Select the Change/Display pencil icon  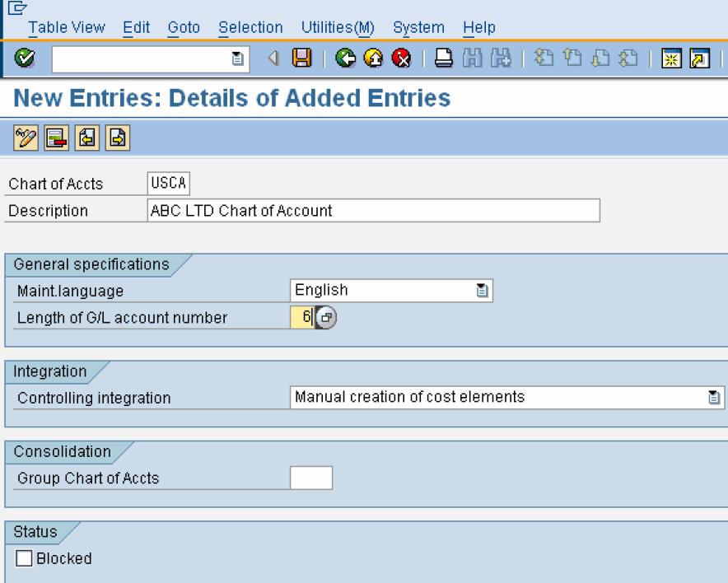[25, 138]
